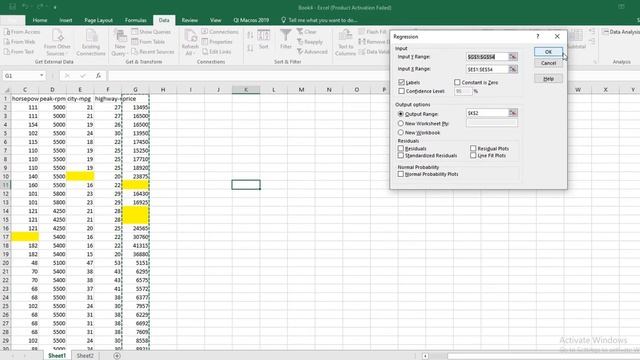The height and width of the screenshot is (360, 640).
Task: Open the Home ribbon tab
Action: [x=40, y=20]
